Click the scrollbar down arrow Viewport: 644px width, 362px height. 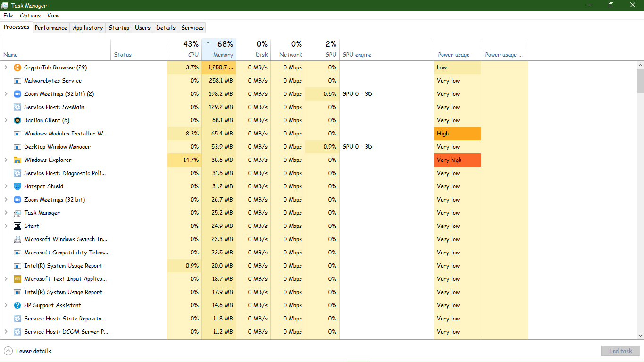tap(640, 336)
